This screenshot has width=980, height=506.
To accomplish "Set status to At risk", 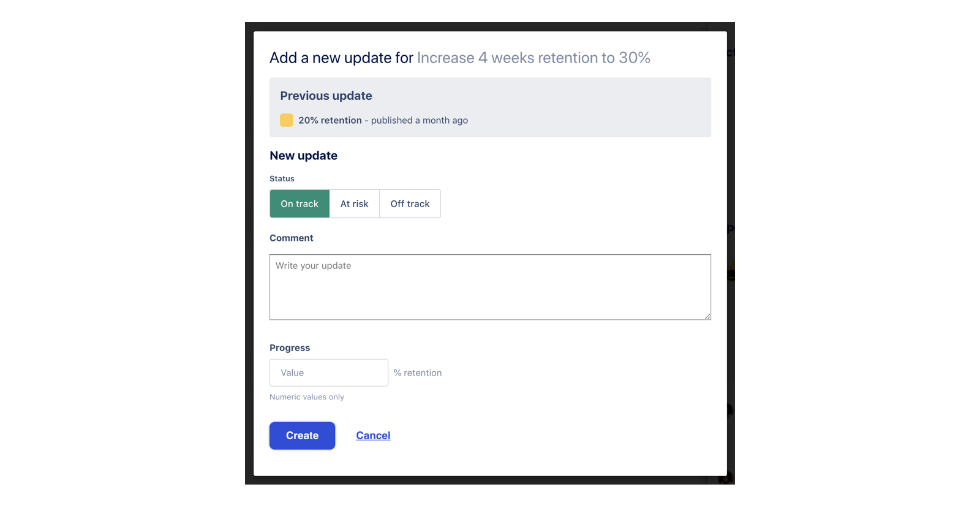I will point(355,203).
